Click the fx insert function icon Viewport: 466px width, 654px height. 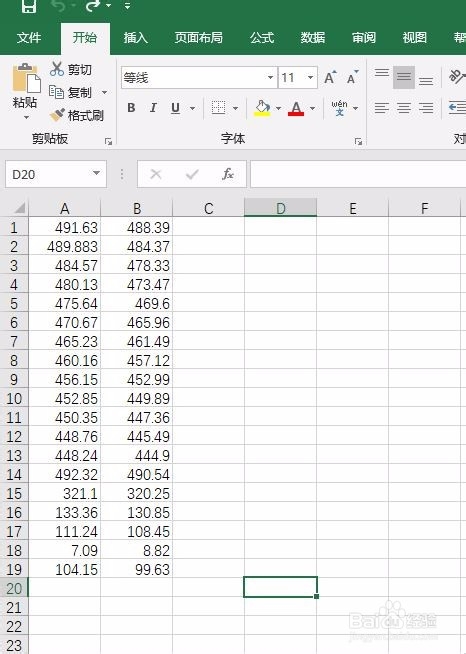(x=228, y=174)
